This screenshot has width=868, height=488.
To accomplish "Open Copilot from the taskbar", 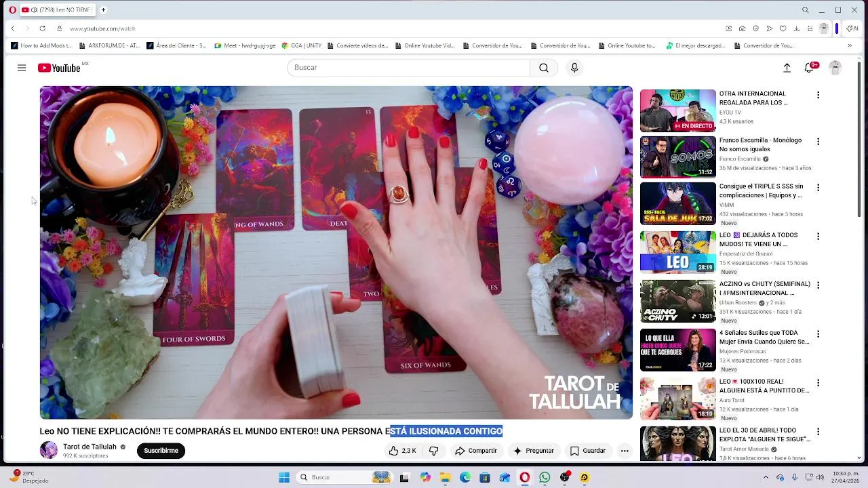I will (425, 478).
